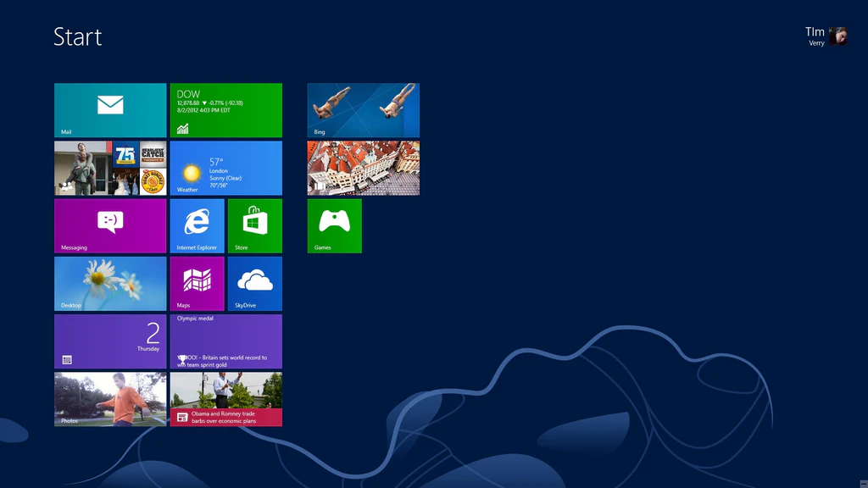Screen dimensions: 868x488
Task: Open the Bing tile with divers
Action: [x=363, y=110]
